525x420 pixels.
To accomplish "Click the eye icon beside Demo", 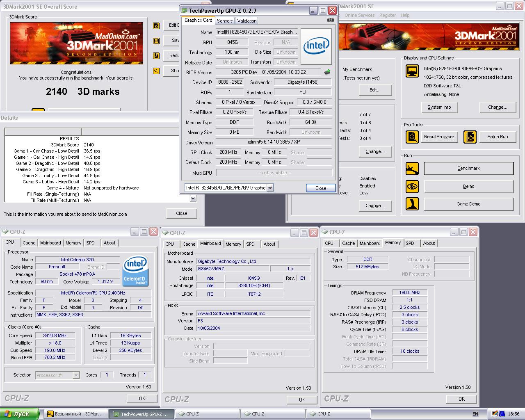I will tap(412, 186).
